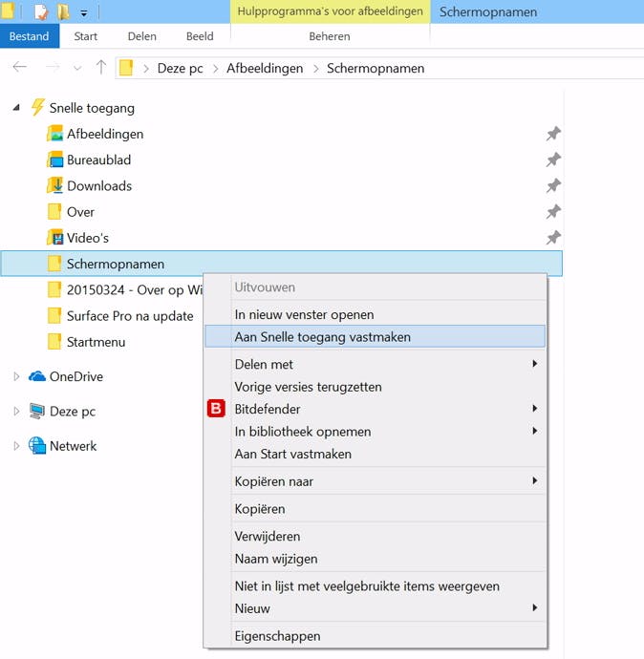
Task: Open Bureaublad in the navigation pane
Action: pyautogui.click(x=98, y=160)
